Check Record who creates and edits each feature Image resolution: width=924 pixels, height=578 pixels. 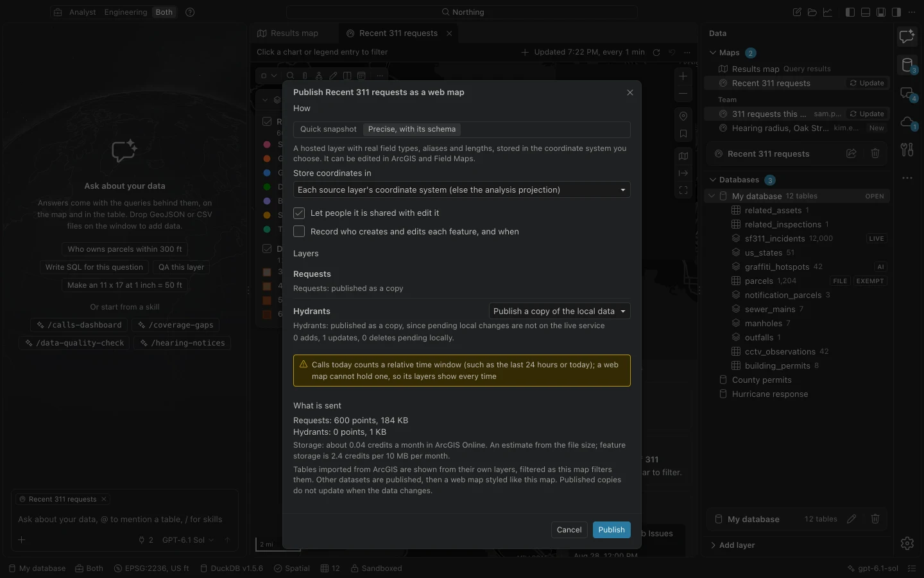tap(299, 231)
